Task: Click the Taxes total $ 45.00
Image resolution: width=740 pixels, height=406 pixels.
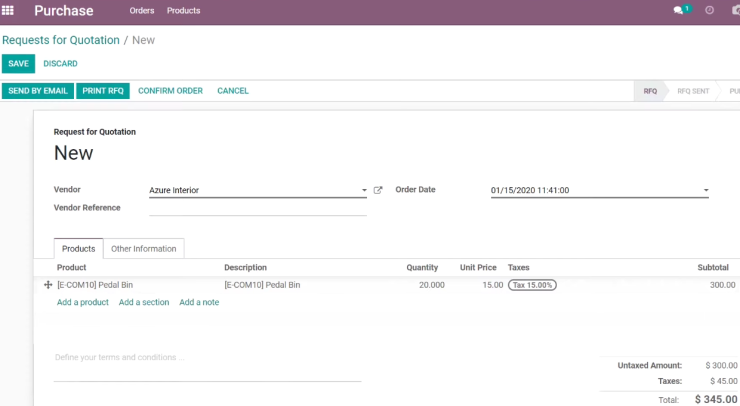Action: coord(723,381)
